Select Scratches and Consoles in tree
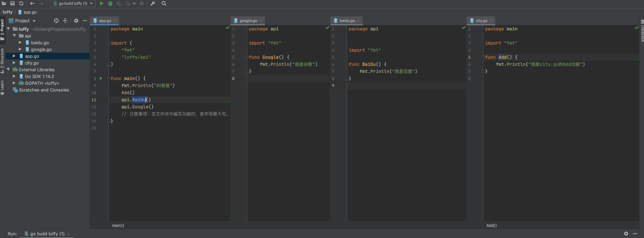This screenshot has width=644, height=238. pos(44,90)
